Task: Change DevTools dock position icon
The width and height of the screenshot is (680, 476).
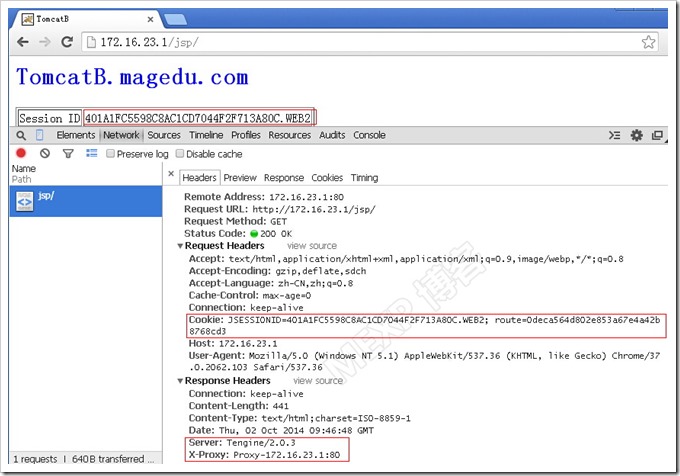Action: click(657, 135)
